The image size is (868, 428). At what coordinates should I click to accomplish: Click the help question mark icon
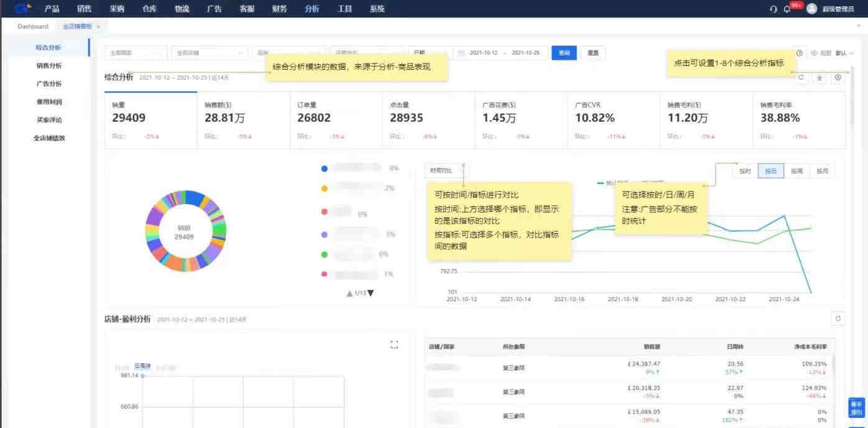tap(800, 53)
